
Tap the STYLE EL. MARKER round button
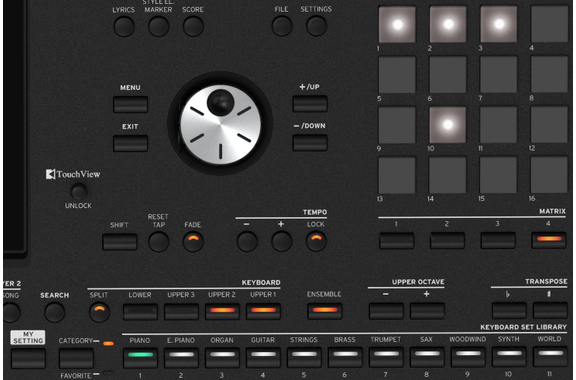click(158, 26)
